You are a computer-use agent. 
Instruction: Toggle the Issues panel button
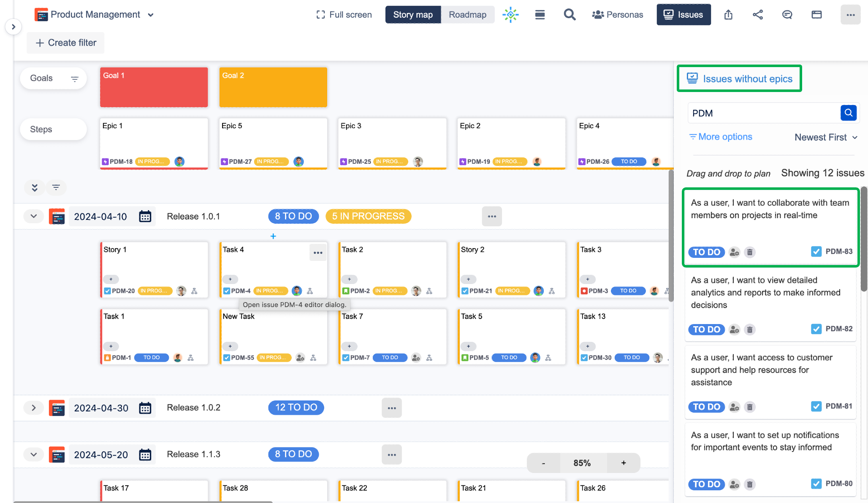pyautogui.click(x=684, y=15)
